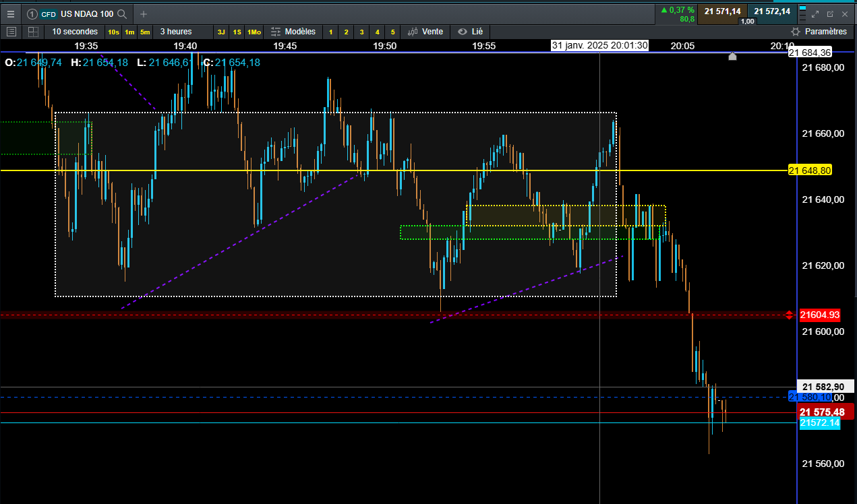The image size is (857, 504).
Task: Add a new chart tab with plus
Action: click(143, 13)
